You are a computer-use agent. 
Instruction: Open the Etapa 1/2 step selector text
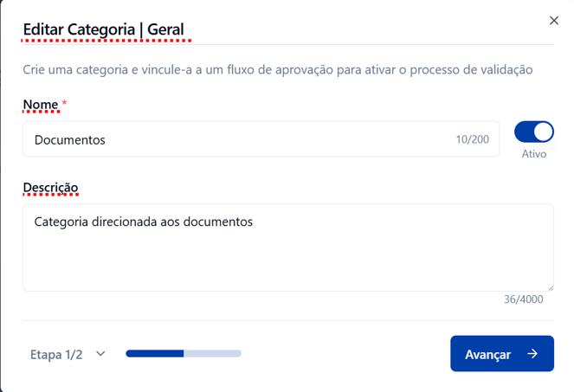tap(56, 354)
